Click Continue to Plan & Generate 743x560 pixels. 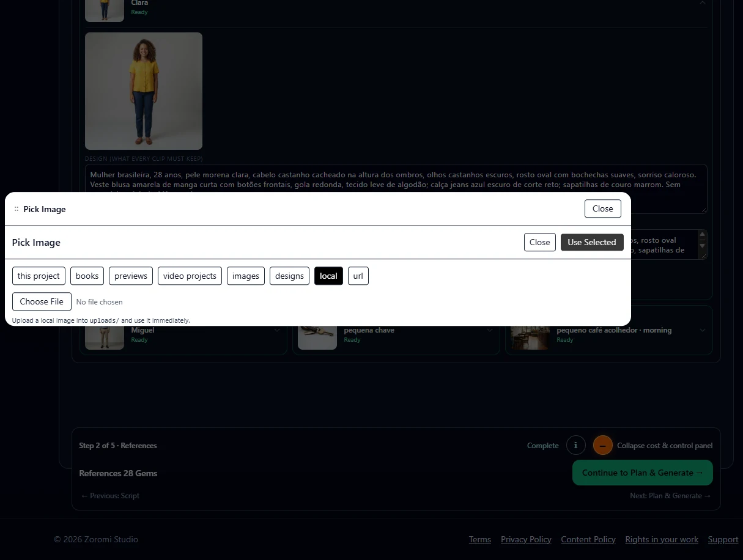[x=643, y=473]
